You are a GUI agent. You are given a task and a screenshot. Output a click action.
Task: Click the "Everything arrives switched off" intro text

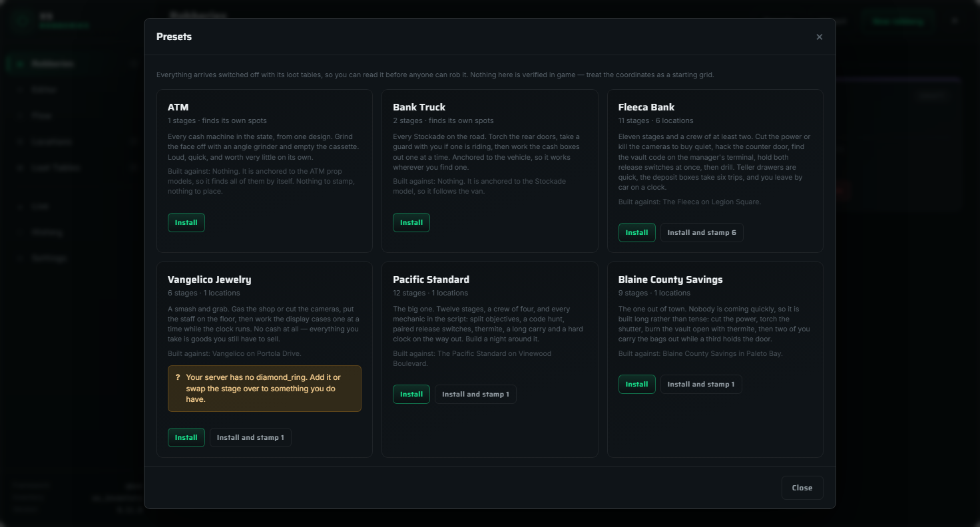(x=435, y=75)
